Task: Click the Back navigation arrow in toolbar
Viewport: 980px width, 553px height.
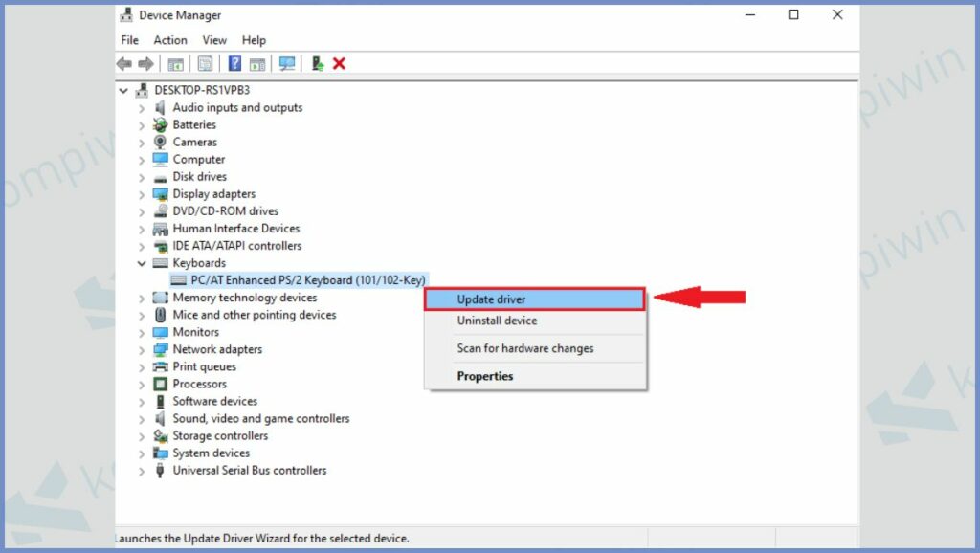Action: [x=125, y=63]
